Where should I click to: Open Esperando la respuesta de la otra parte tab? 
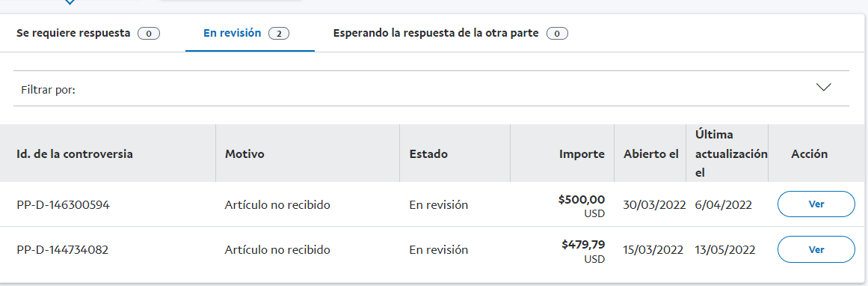coord(451,33)
